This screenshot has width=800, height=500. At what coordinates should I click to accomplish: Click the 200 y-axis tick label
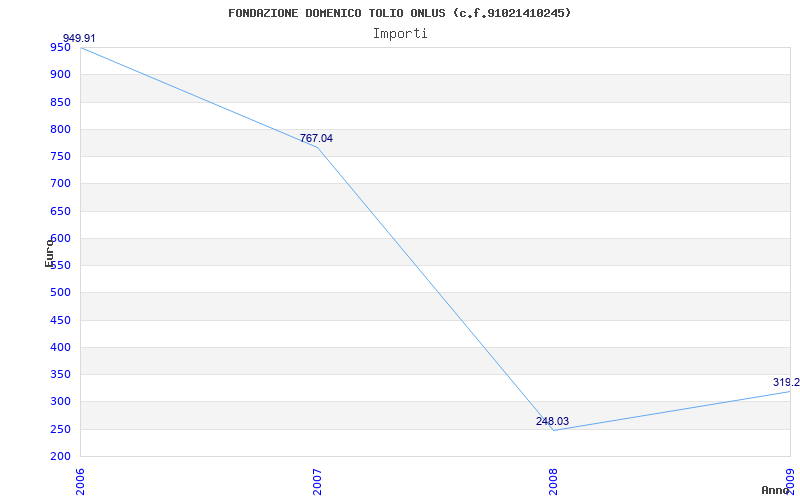point(60,457)
